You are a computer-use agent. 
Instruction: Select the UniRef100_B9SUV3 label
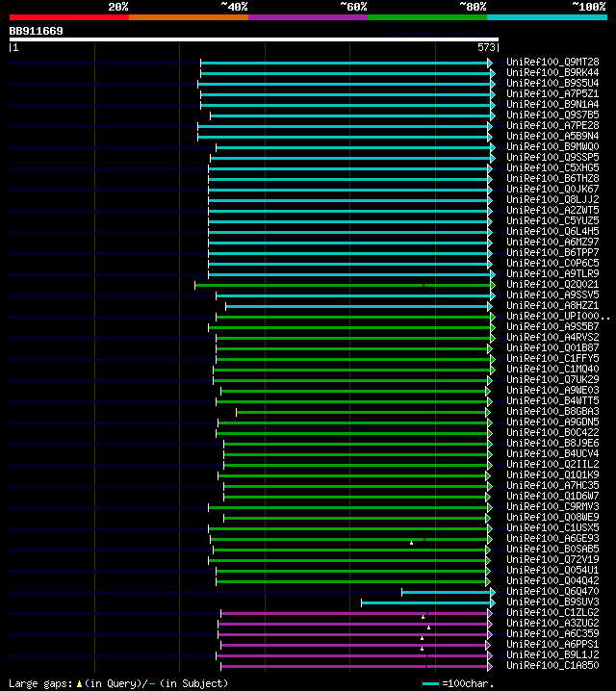(552, 601)
